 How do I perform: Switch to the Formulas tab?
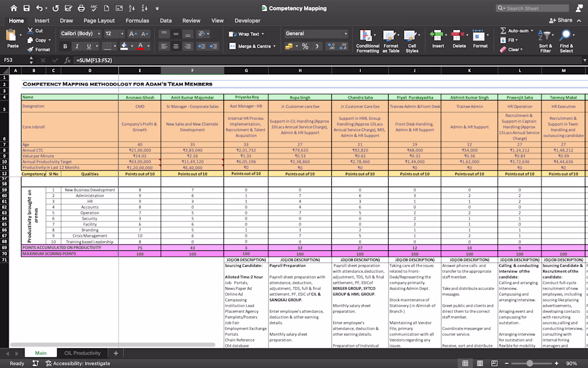(x=137, y=21)
